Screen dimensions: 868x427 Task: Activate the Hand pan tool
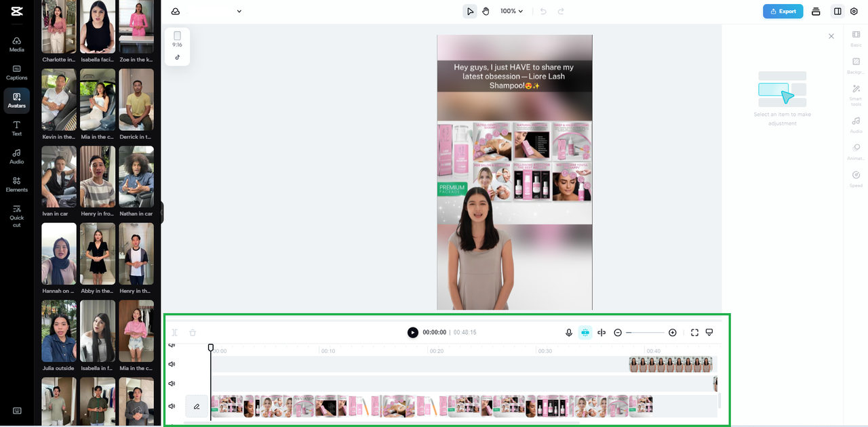pyautogui.click(x=486, y=11)
